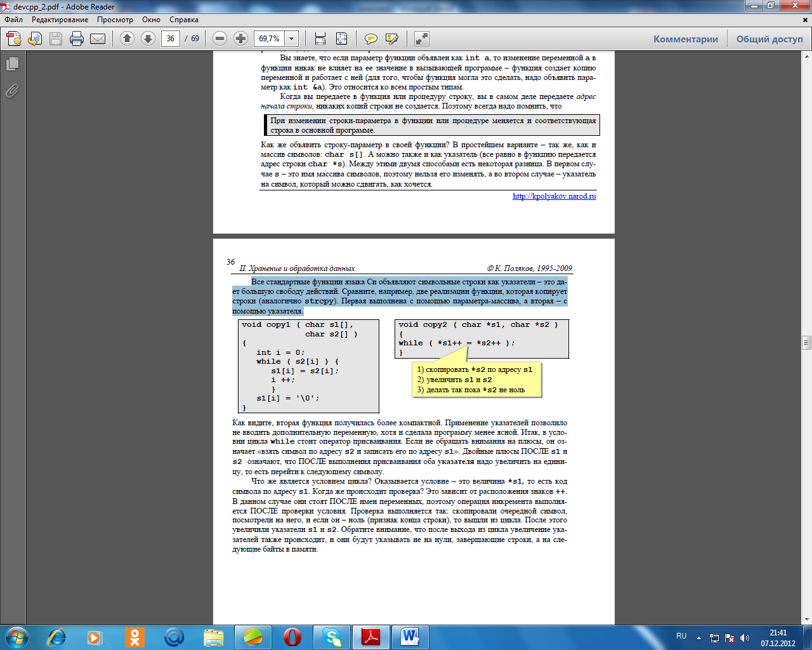Fit one full page in the window
The image size is (812, 650).
click(x=341, y=39)
